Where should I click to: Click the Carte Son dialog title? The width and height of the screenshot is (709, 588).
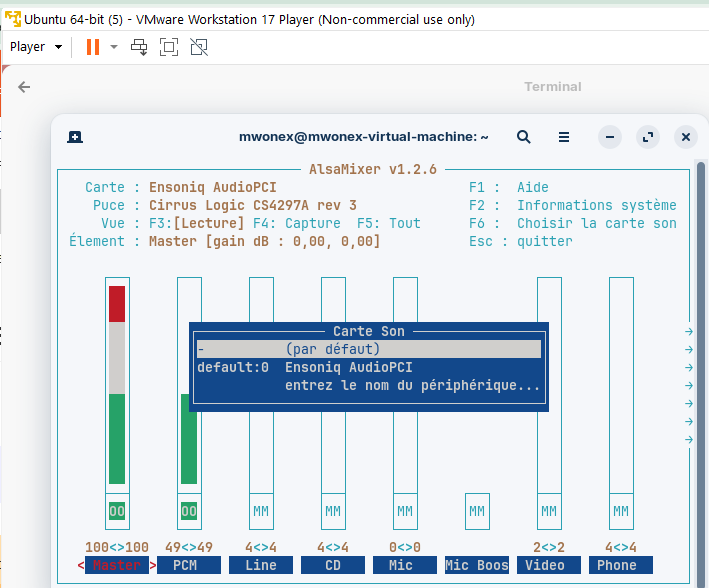point(369,331)
